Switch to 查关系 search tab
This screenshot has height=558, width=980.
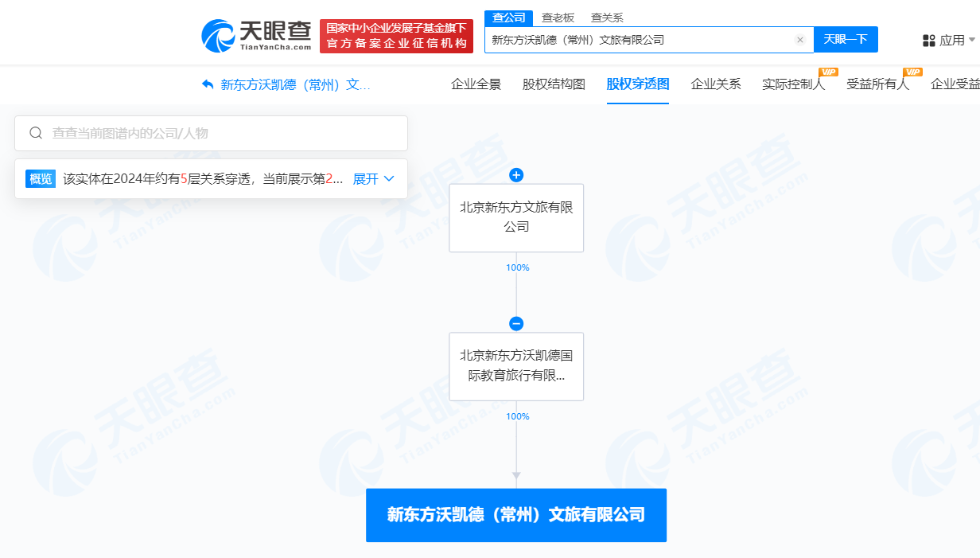pyautogui.click(x=607, y=18)
